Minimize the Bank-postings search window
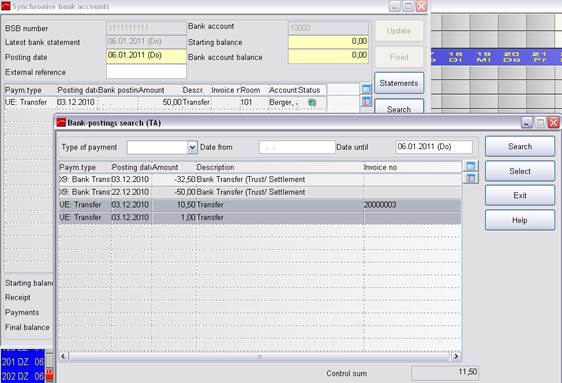Image resolution: width=562 pixels, height=383 pixels. pyautogui.click(x=527, y=123)
